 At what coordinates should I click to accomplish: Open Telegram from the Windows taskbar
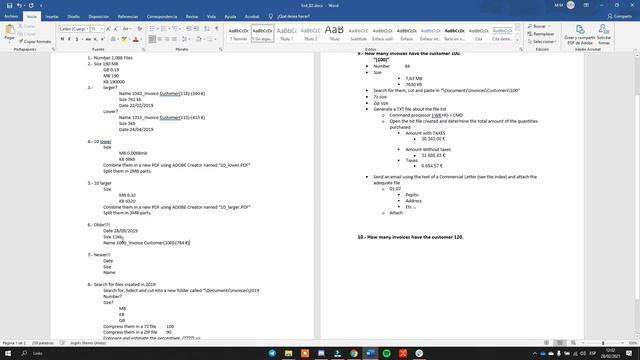click(x=272, y=353)
